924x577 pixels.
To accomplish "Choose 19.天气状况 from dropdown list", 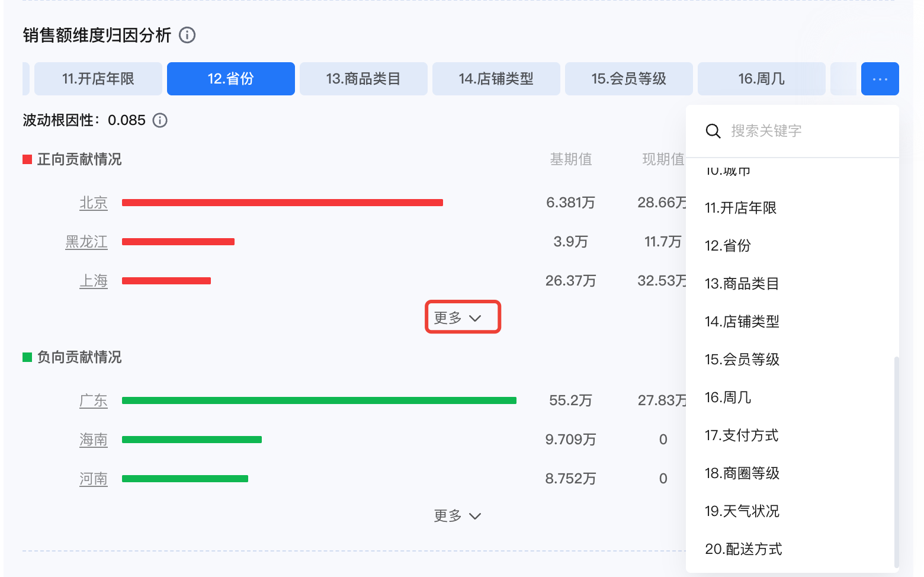I will 742,511.
